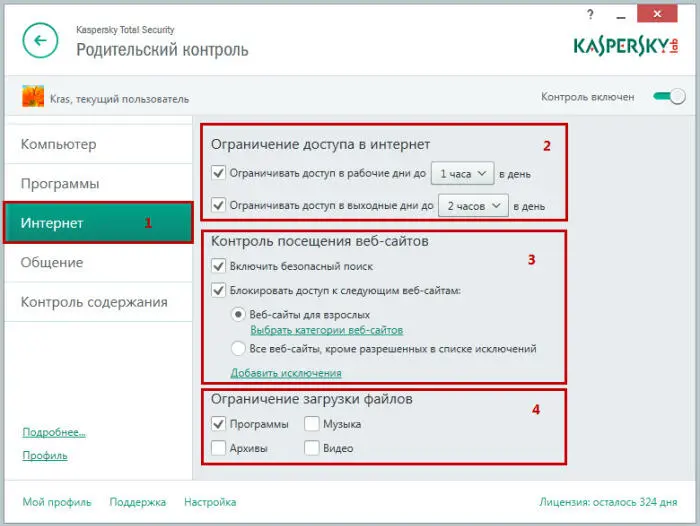Screen dimensions: 700x526
Task: Click 'Контроль посещения веб-сайтов' heading
Action: (x=320, y=241)
